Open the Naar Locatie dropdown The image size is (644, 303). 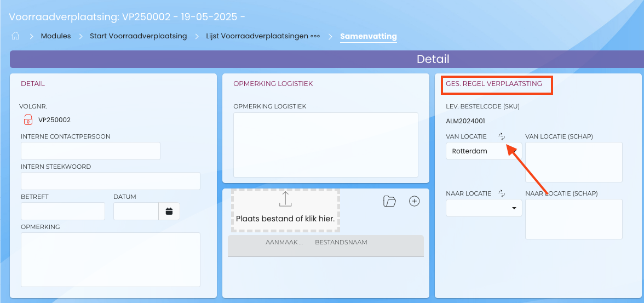pyautogui.click(x=484, y=208)
